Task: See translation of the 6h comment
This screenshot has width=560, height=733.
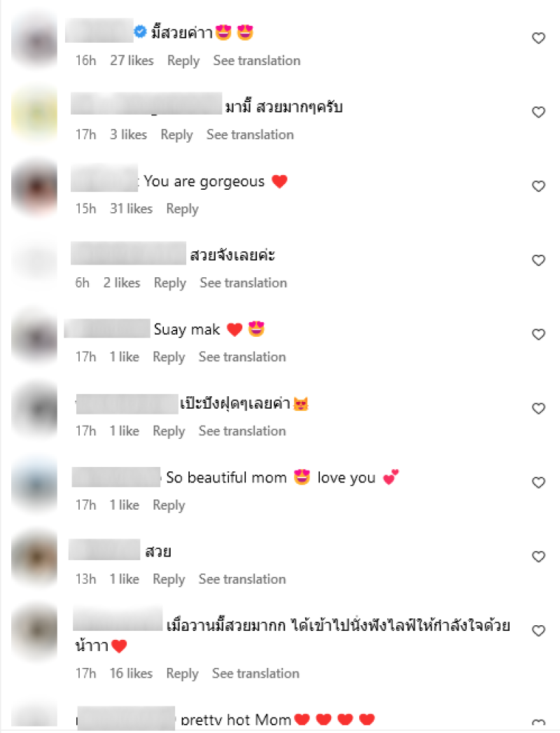Action: 243,283
